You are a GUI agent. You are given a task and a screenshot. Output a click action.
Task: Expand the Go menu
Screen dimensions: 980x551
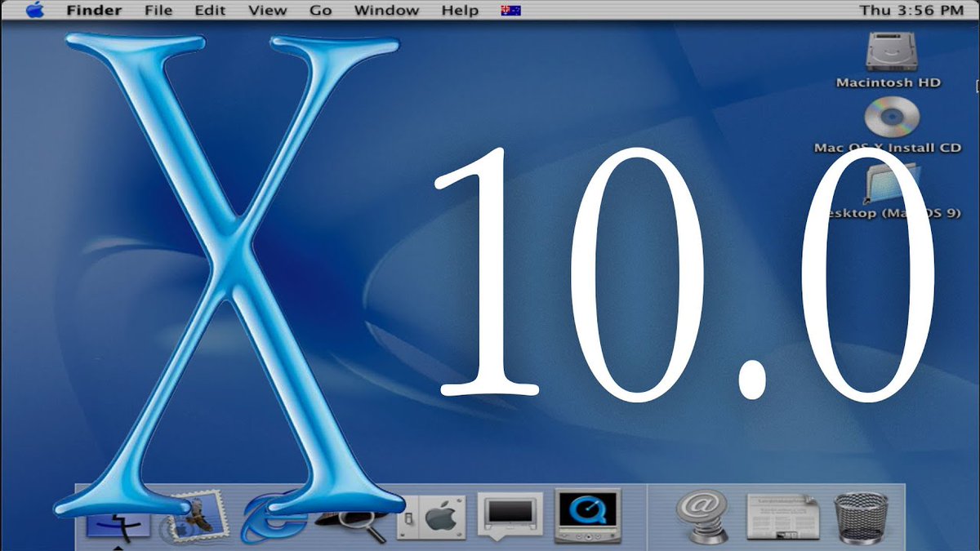pos(320,10)
